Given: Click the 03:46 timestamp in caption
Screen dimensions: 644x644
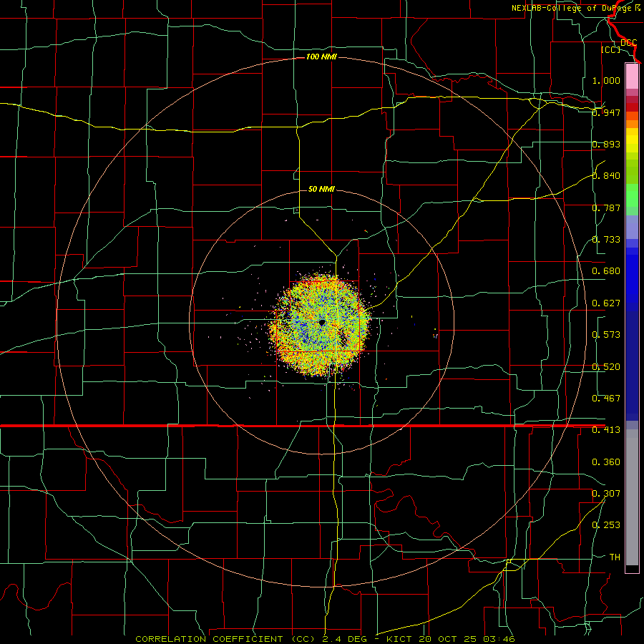Looking at the screenshot, I should pyautogui.click(x=499, y=639).
